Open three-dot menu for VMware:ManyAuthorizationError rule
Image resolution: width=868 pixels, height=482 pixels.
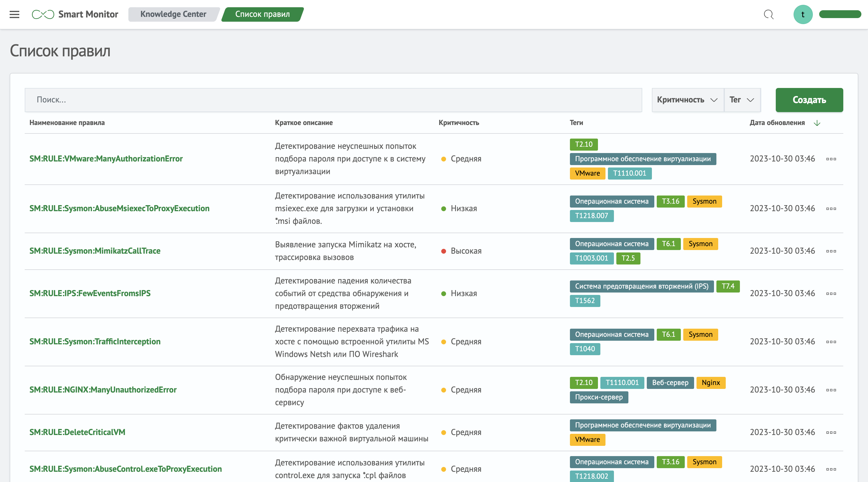click(x=831, y=159)
